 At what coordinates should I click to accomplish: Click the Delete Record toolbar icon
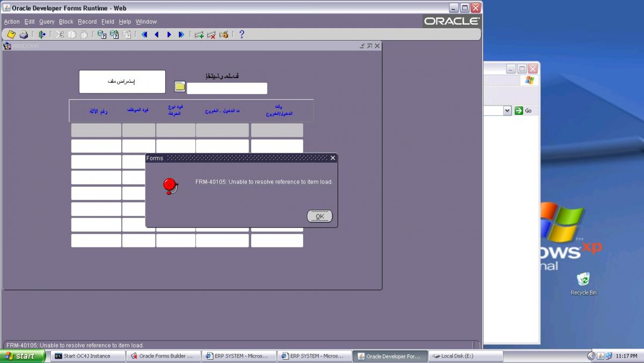211,35
